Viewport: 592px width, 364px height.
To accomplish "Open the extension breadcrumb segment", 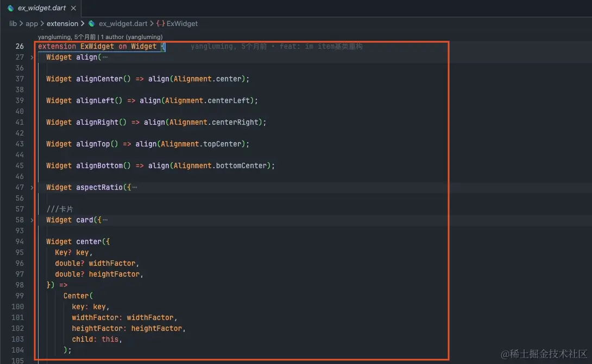I will [62, 23].
